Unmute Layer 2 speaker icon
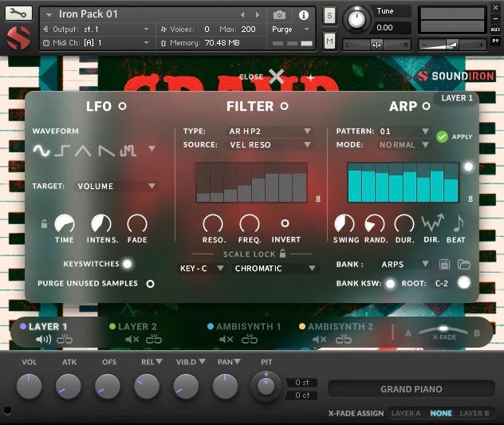Viewport: 504px width, 425px height. pyautogui.click(x=132, y=339)
